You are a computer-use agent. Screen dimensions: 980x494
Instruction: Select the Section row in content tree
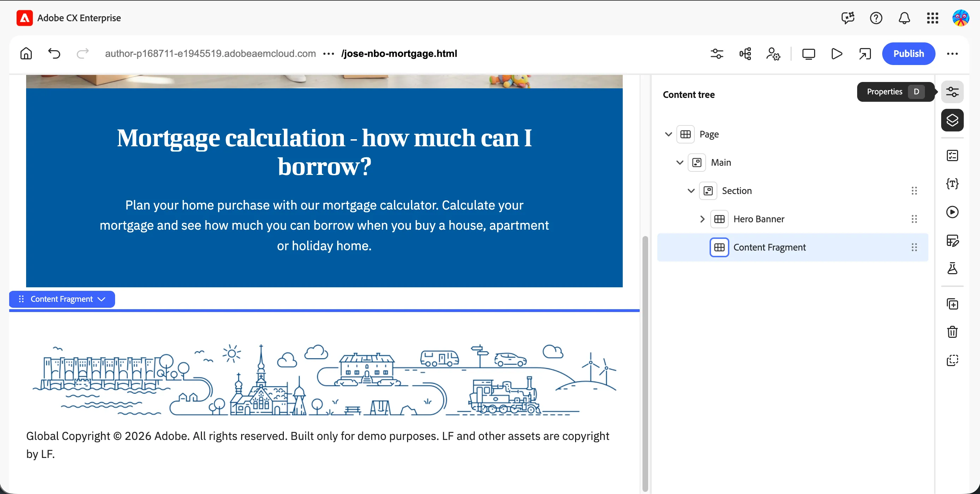tap(793, 191)
